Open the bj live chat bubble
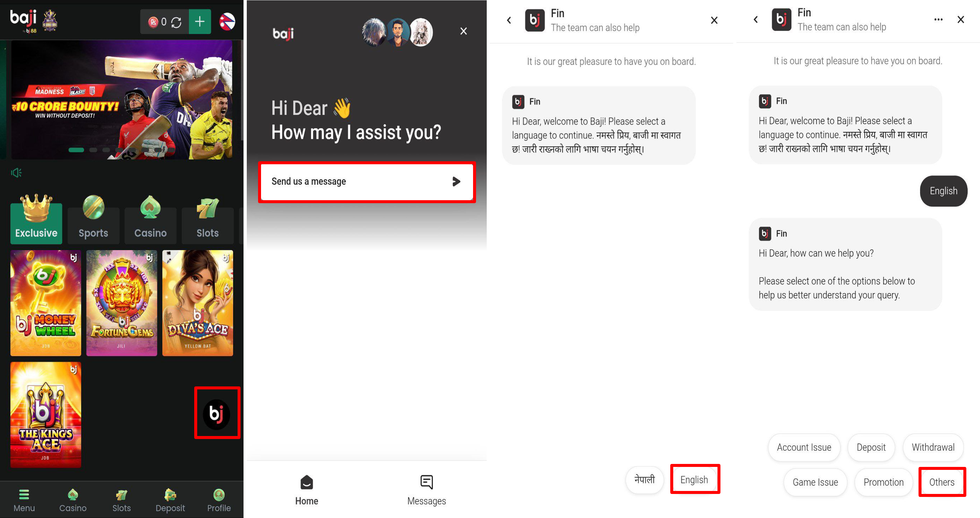980x518 pixels. [216, 414]
